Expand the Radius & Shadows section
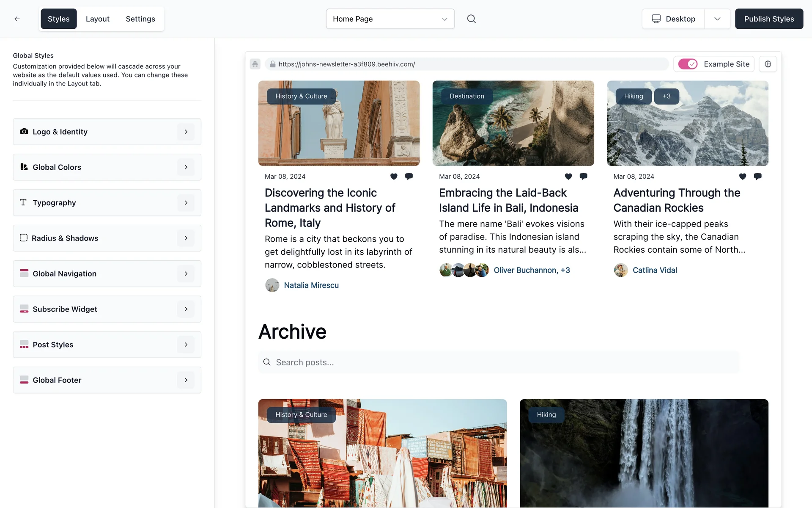Screen dimensions: 812x508 107,238
